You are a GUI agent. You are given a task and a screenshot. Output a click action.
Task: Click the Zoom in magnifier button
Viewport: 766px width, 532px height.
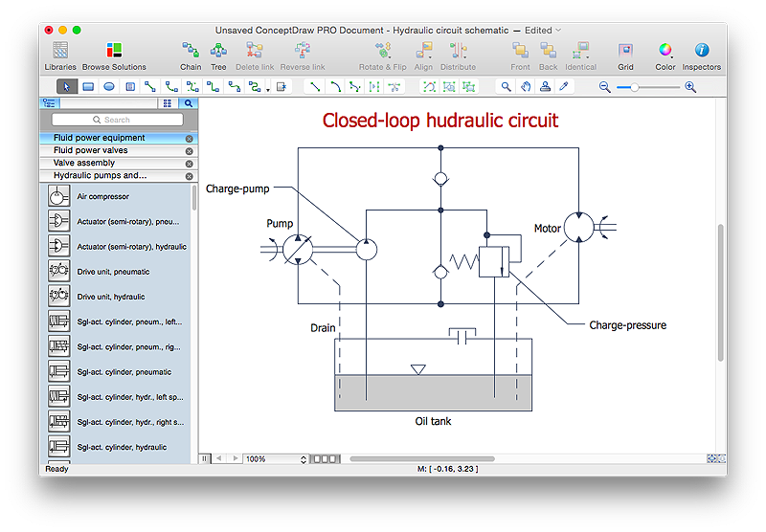(x=690, y=86)
